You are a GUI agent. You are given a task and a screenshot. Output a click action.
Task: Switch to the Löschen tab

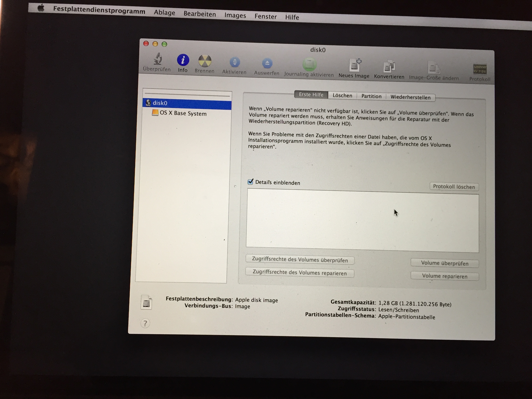[342, 96]
